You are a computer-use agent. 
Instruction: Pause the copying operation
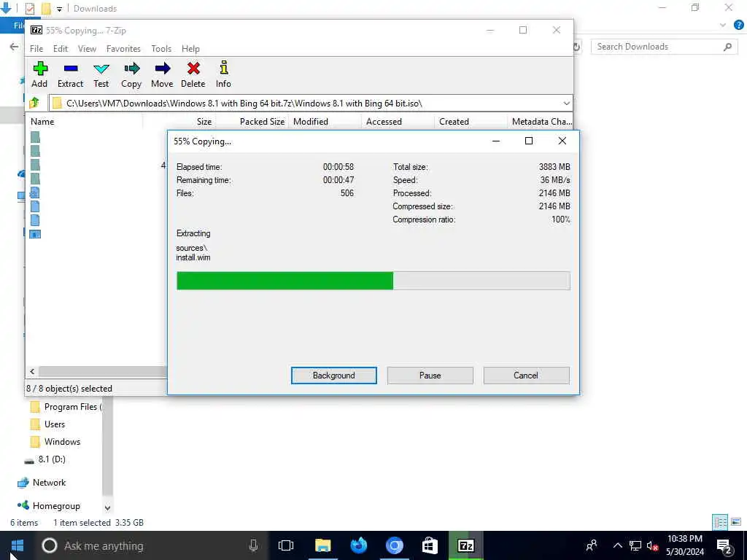point(430,376)
